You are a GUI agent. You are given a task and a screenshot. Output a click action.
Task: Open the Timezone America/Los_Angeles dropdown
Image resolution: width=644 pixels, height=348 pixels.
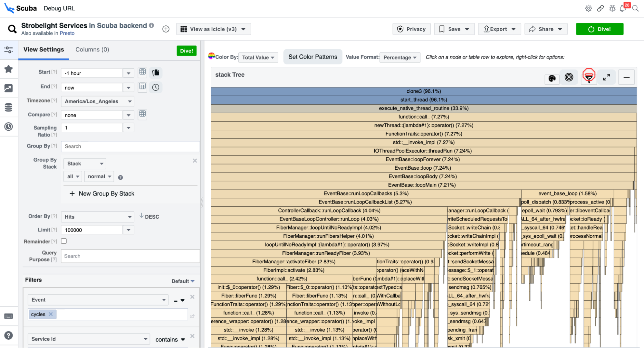click(97, 101)
